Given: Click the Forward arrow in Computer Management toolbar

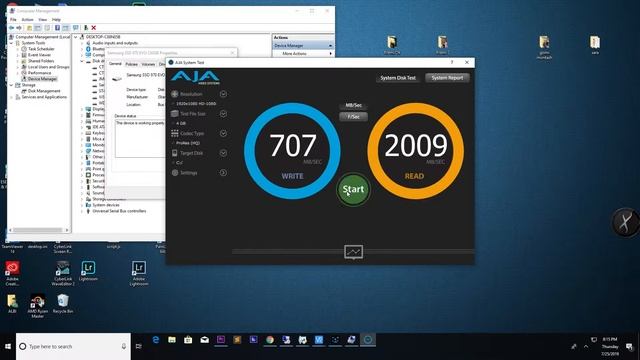Looking at the screenshot, I should pos(19,28).
